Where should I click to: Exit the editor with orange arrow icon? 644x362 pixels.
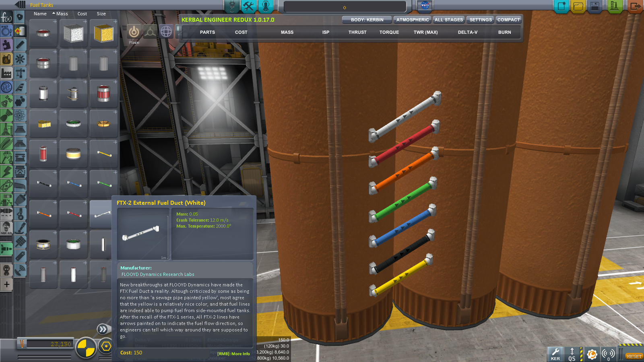pos(636,6)
